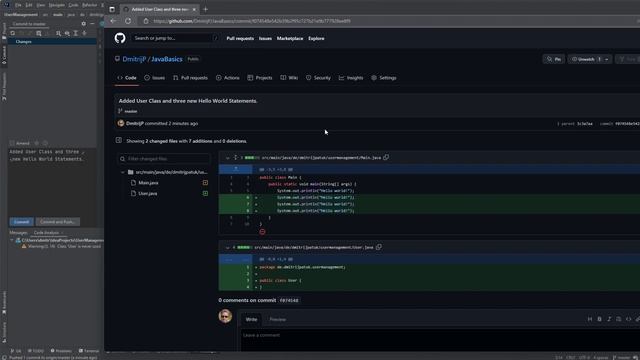This screenshot has height=360, width=640.
Task: Open the DmitrijP owner link
Action: click(x=134, y=59)
